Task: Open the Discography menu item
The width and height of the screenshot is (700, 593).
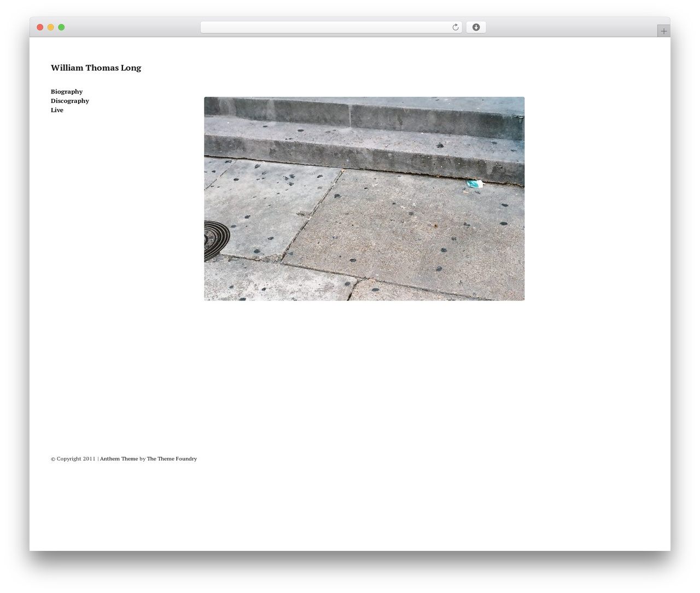Action: (x=70, y=101)
